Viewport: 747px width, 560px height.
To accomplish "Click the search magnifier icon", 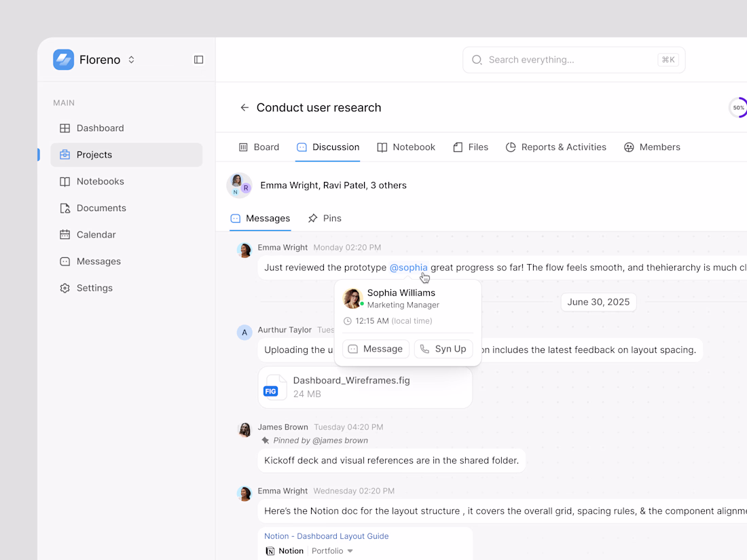I will click(477, 60).
